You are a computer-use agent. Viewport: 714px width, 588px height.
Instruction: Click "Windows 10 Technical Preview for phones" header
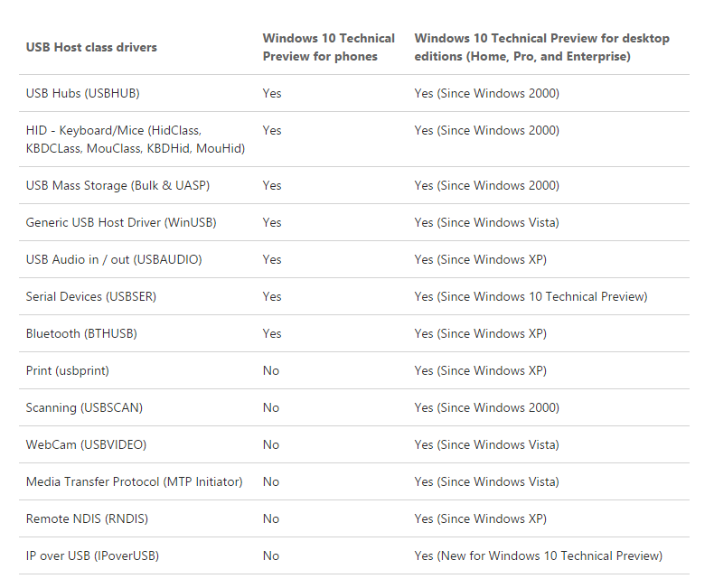point(328,47)
